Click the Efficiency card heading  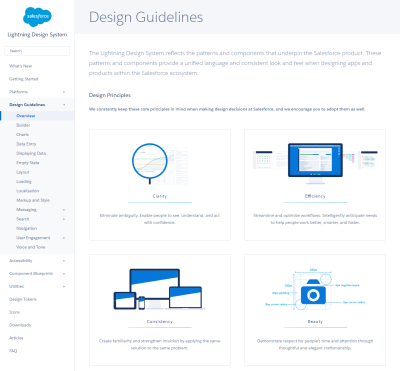click(x=315, y=196)
